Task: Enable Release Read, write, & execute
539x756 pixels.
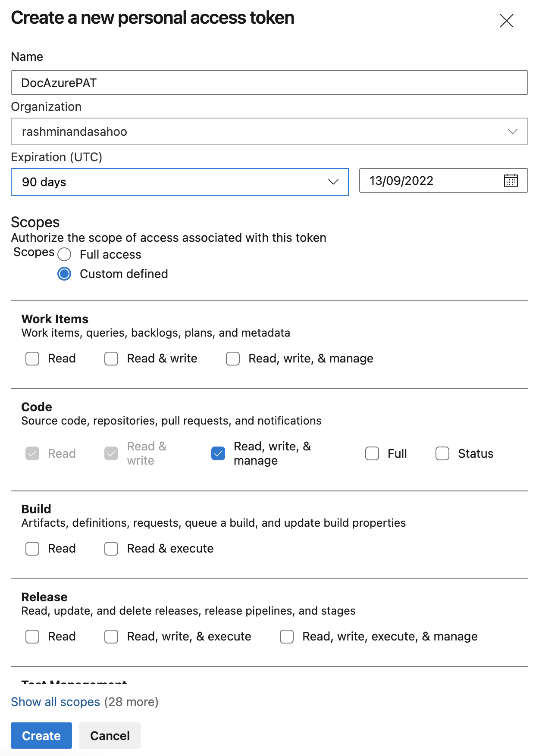Action: tap(111, 637)
